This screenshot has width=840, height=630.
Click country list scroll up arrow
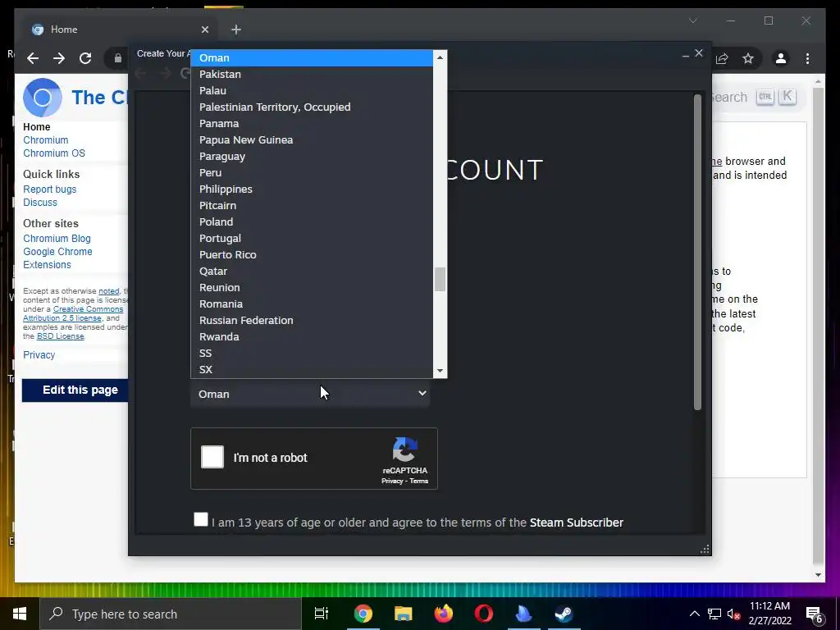click(440, 57)
